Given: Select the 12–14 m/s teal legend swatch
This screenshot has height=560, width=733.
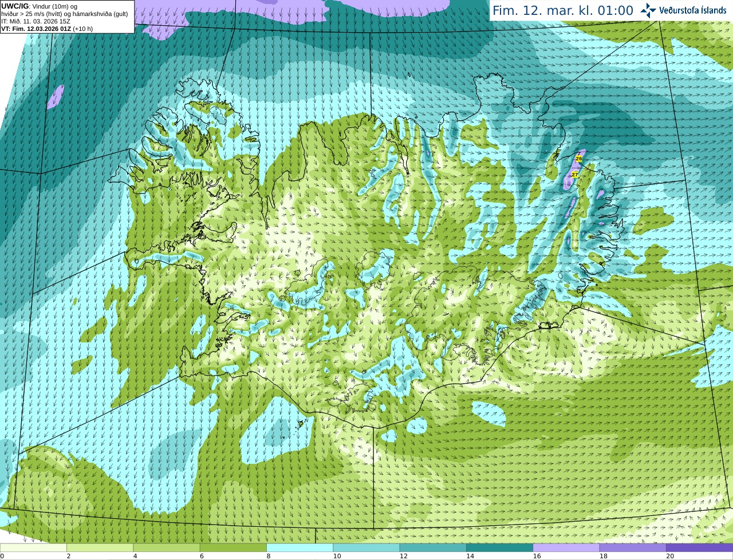Looking at the screenshot, I should 433,548.
